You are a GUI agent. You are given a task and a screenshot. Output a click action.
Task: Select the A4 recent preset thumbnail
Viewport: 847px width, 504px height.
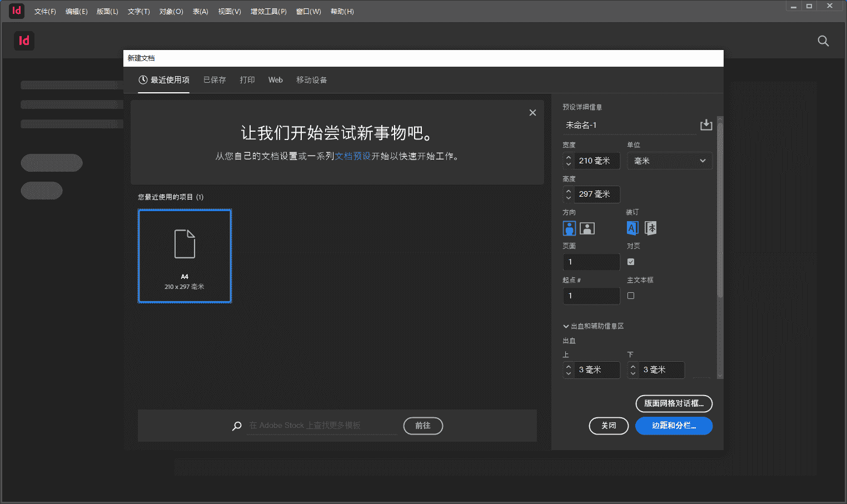tap(185, 256)
